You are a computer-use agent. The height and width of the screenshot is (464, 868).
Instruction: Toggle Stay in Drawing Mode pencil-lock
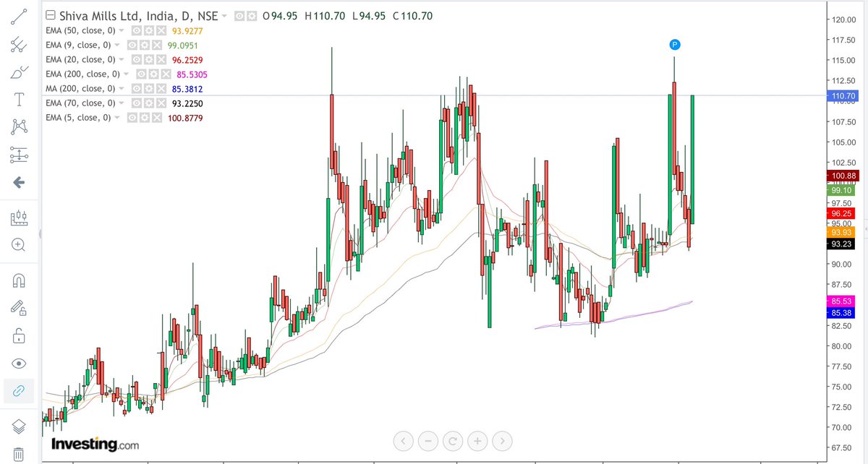(x=20, y=308)
